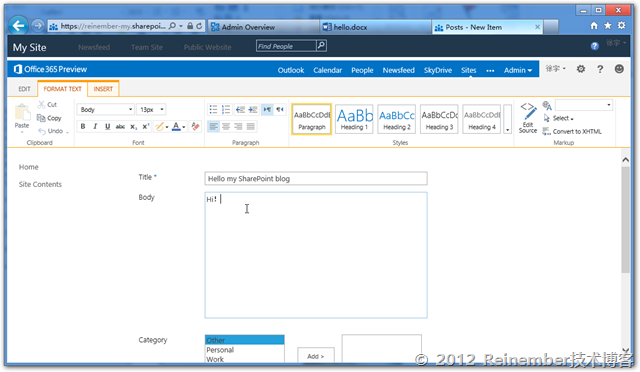Screen dimensions: 640x372
Task: Toggle strikethrough formatting
Action: [x=120, y=127]
